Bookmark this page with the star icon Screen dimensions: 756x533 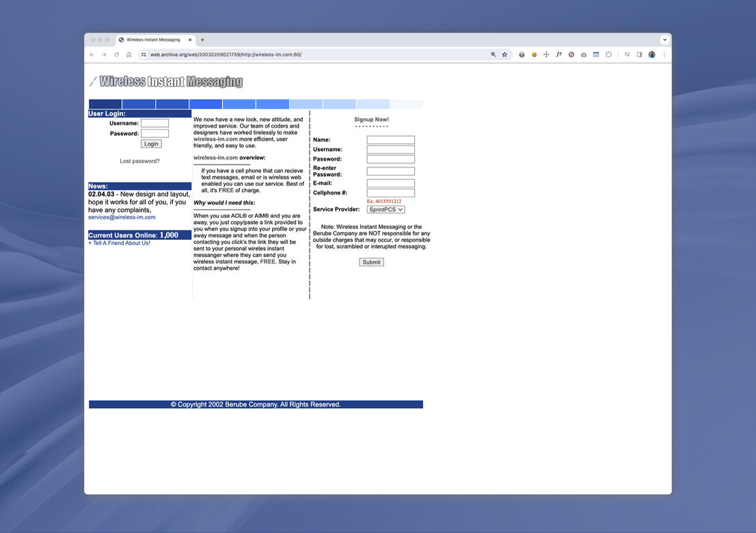tap(504, 55)
